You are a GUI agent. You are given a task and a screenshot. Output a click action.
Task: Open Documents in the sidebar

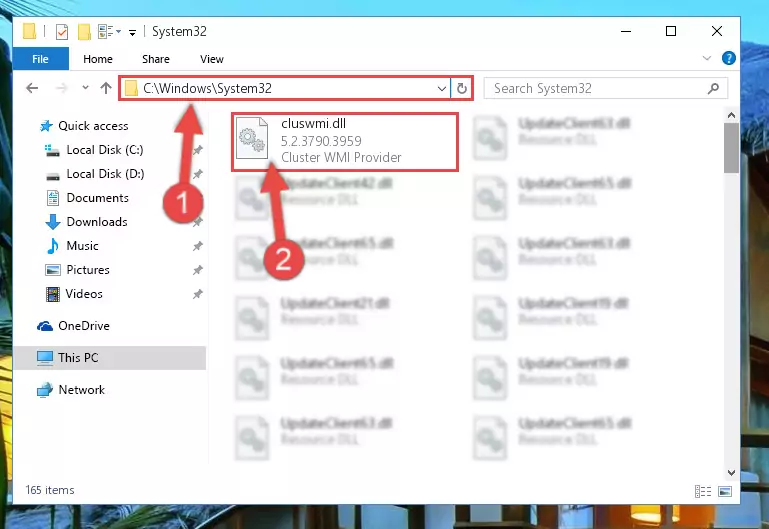coord(98,198)
